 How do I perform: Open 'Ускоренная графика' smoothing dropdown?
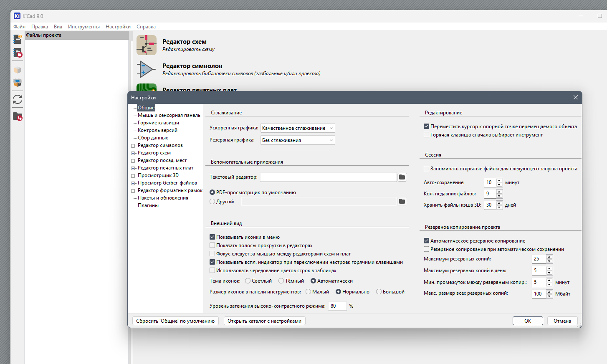[x=298, y=128]
